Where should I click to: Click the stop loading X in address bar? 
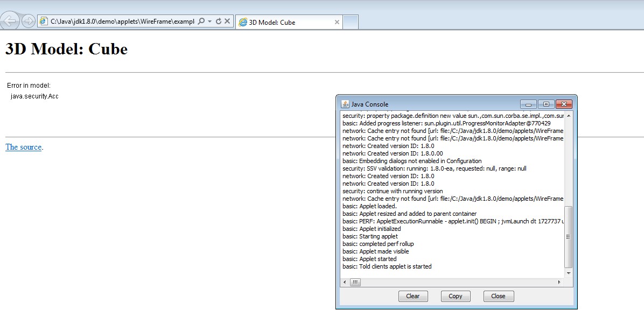click(x=227, y=22)
